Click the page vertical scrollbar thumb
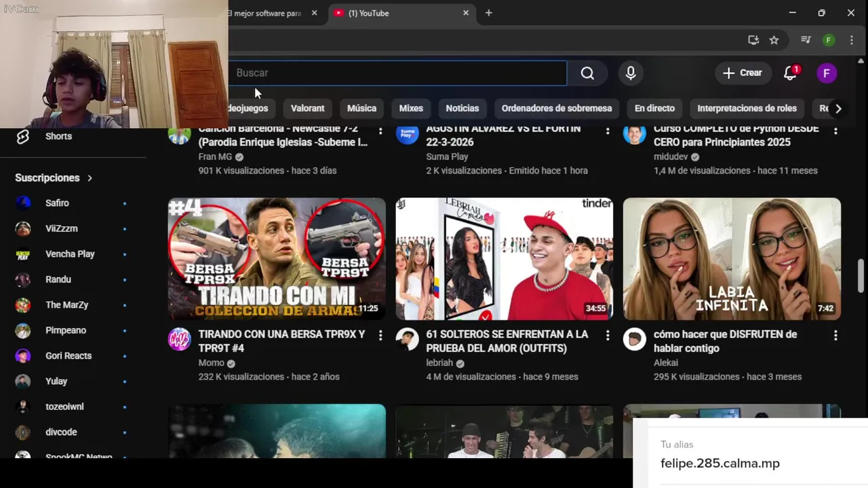Viewport: 868px width, 488px height. (x=861, y=275)
